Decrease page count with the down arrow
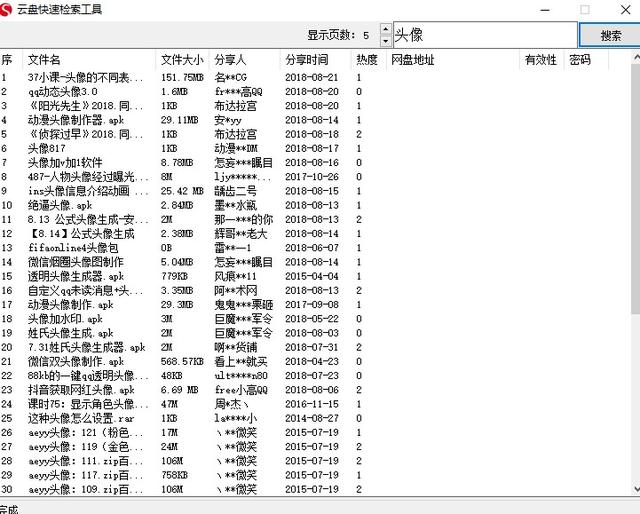 click(x=385, y=41)
